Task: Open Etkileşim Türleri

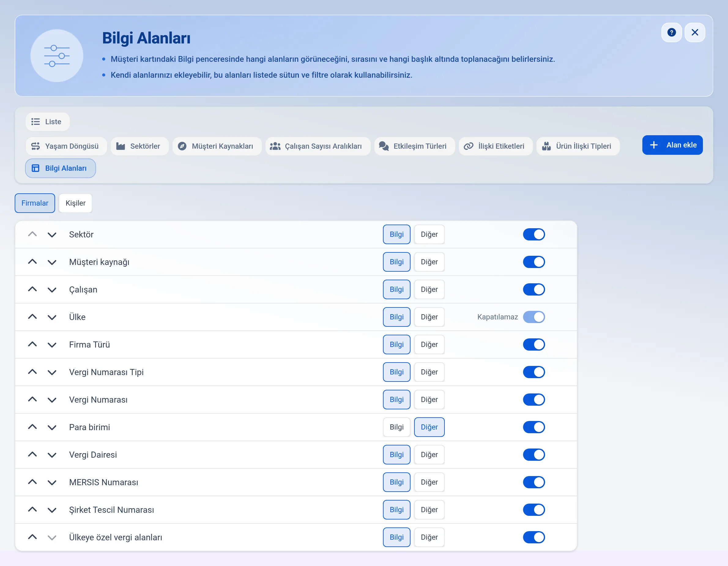Action: point(414,146)
